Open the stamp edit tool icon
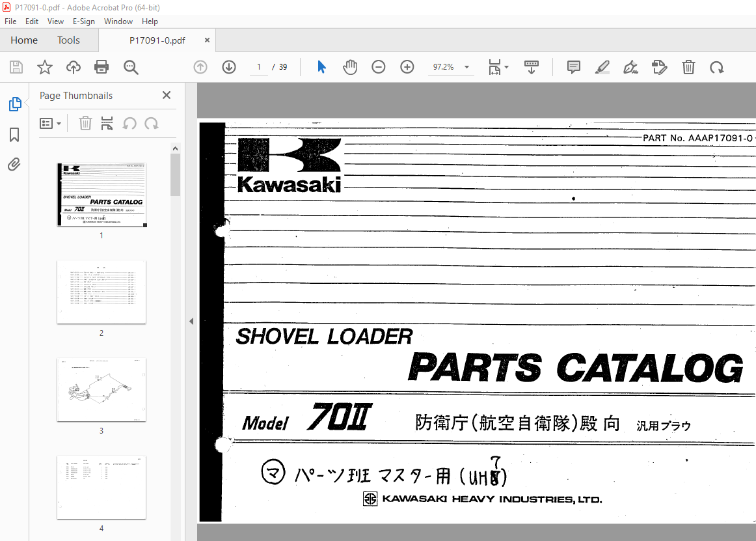756x541 pixels. (x=659, y=67)
